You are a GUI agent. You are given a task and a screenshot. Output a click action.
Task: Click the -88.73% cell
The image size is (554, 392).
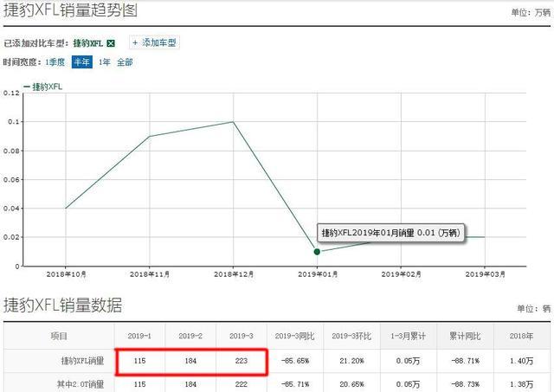click(466, 384)
